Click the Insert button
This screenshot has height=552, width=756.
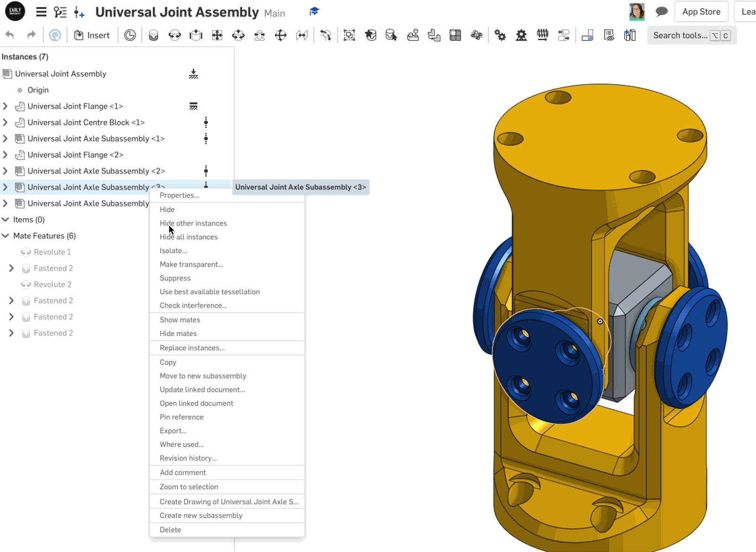(92, 35)
